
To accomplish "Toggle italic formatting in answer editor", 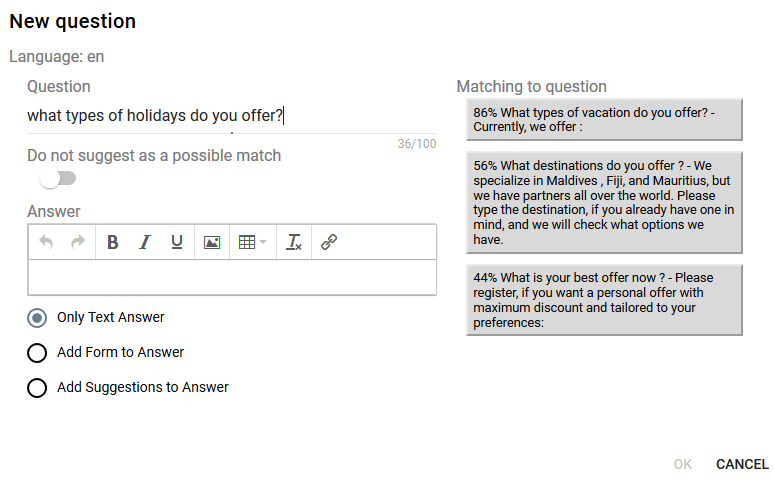I will click(x=145, y=242).
